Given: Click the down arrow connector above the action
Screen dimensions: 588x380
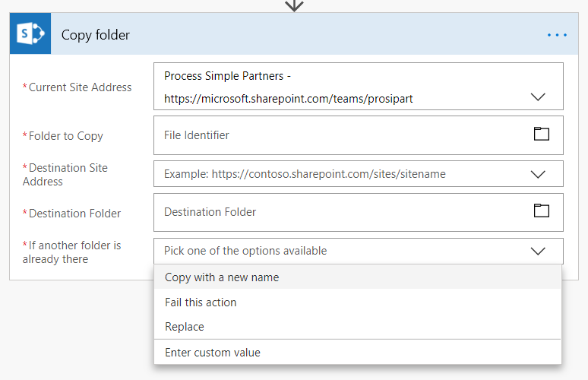Looking at the screenshot, I should pyautogui.click(x=294, y=5).
